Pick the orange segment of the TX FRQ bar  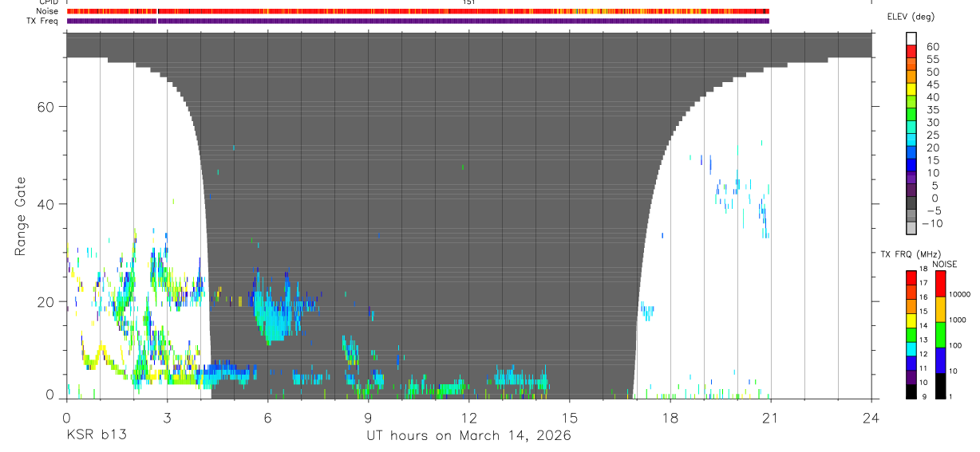pos(911,305)
